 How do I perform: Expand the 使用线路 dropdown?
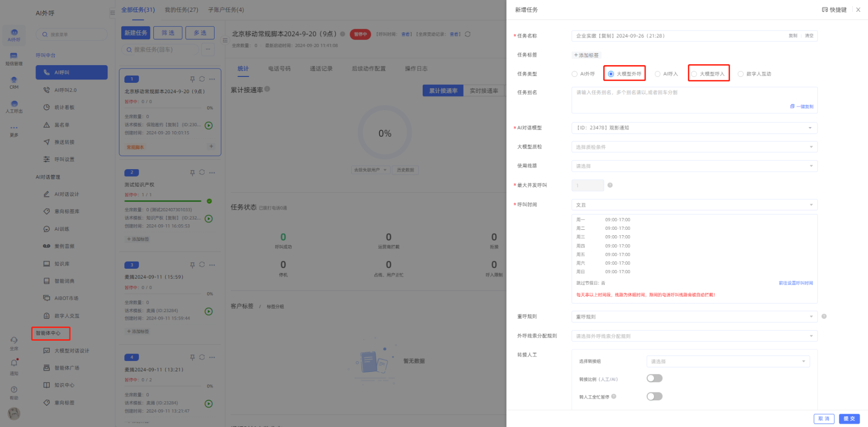click(x=694, y=166)
